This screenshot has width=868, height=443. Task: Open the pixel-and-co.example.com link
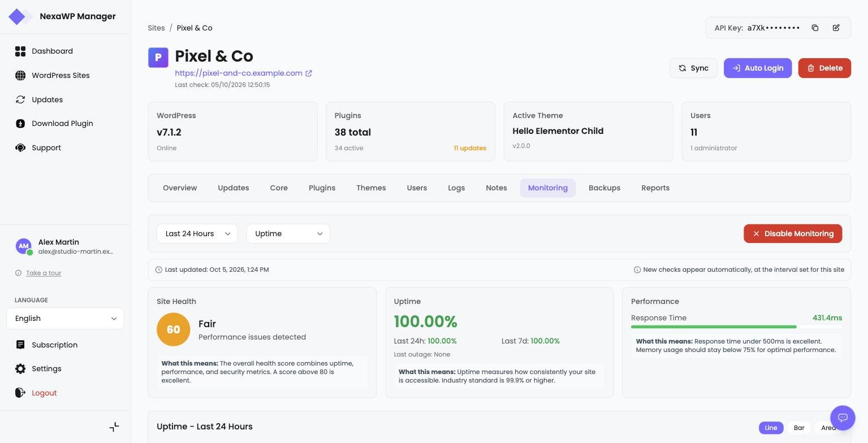239,73
